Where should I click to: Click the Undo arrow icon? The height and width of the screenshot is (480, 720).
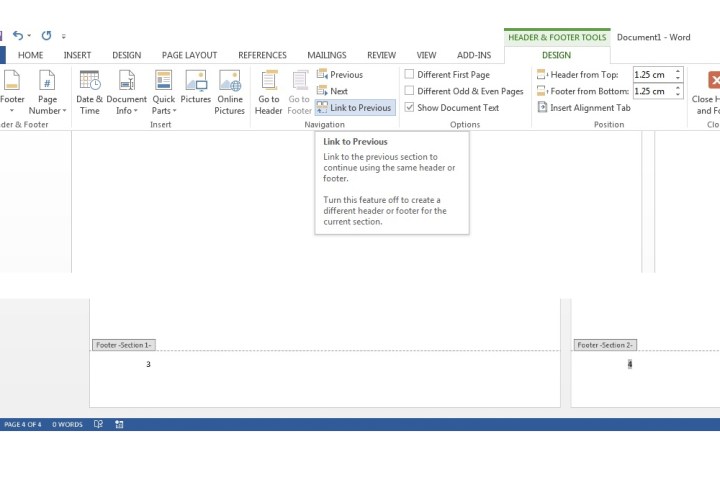[18, 35]
